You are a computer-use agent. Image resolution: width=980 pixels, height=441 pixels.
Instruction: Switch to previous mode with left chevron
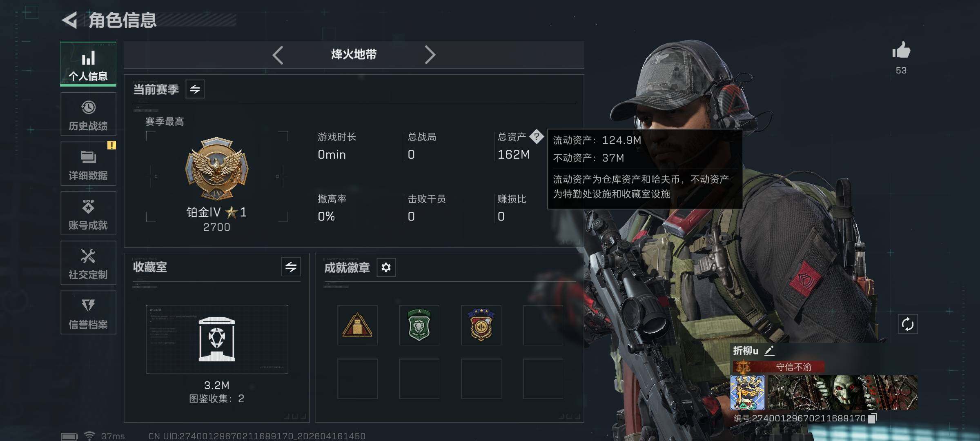[x=278, y=55]
